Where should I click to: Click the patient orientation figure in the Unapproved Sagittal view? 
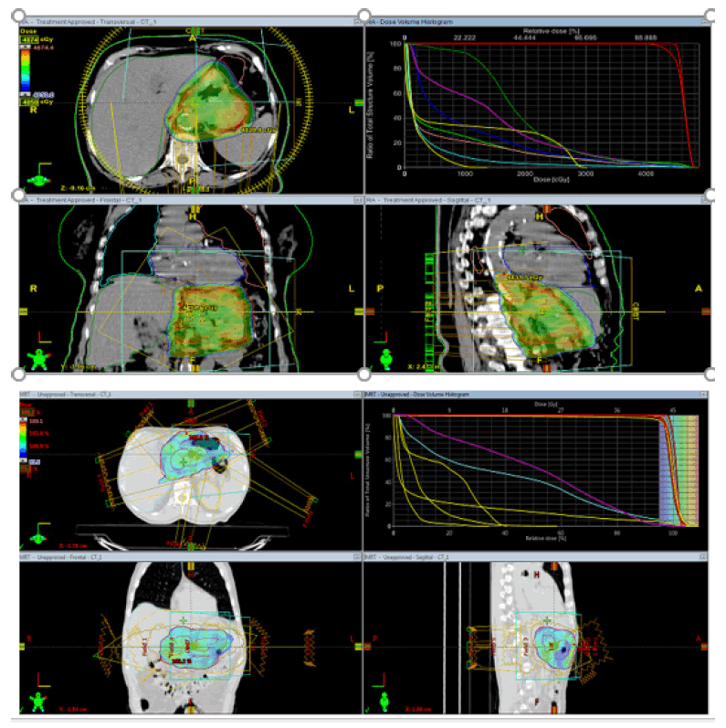pyautogui.click(x=384, y=702)
